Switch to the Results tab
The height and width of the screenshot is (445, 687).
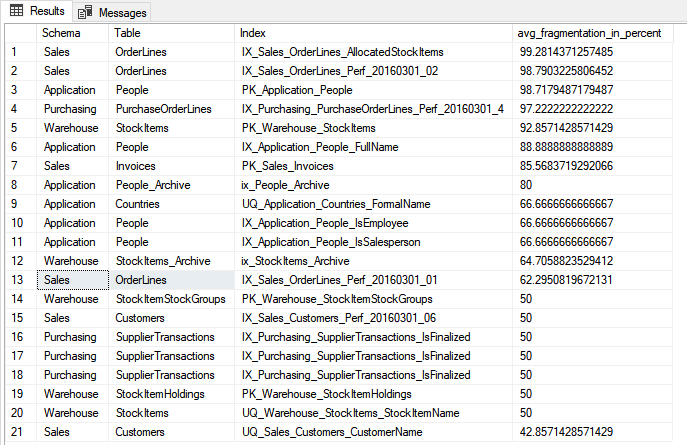tap(37, 11)
